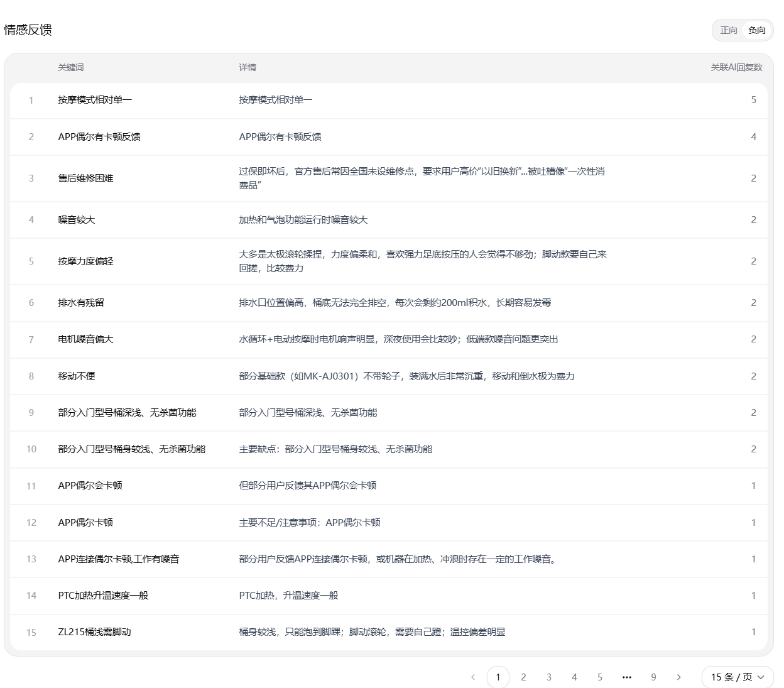Viewport: 784px width, 688px height.
Task: Click AI reply count 5 for 按摩模式相对单一
Action: tap(753, 100)
